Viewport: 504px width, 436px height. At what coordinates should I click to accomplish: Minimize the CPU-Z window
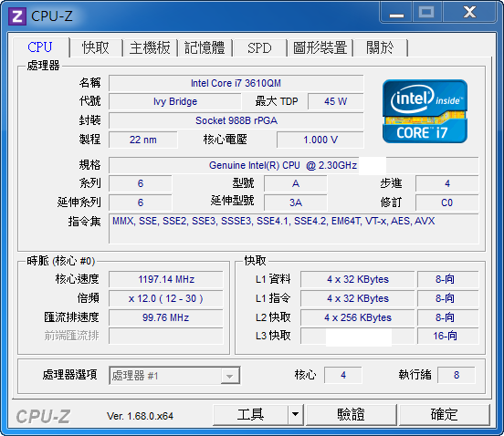point(396,13)
